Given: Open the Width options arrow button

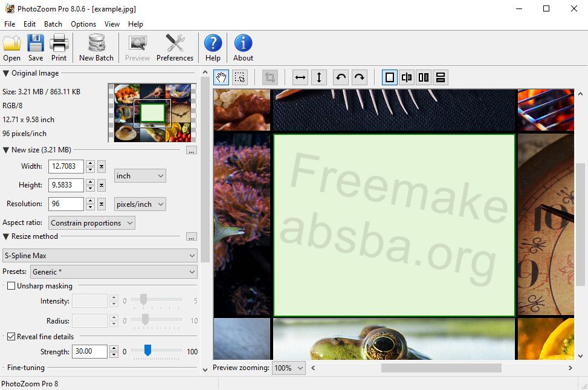Looking at the screenshot, I should pos(102,166).
